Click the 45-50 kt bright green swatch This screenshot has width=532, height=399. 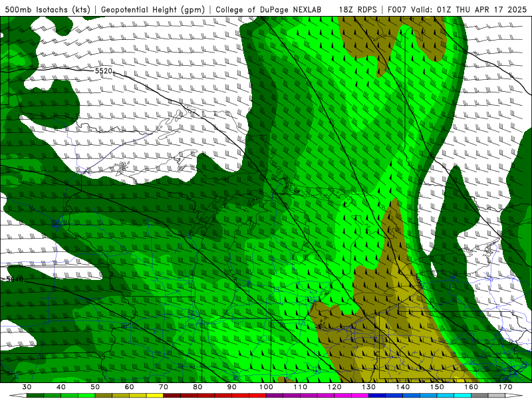click(86, 396)
